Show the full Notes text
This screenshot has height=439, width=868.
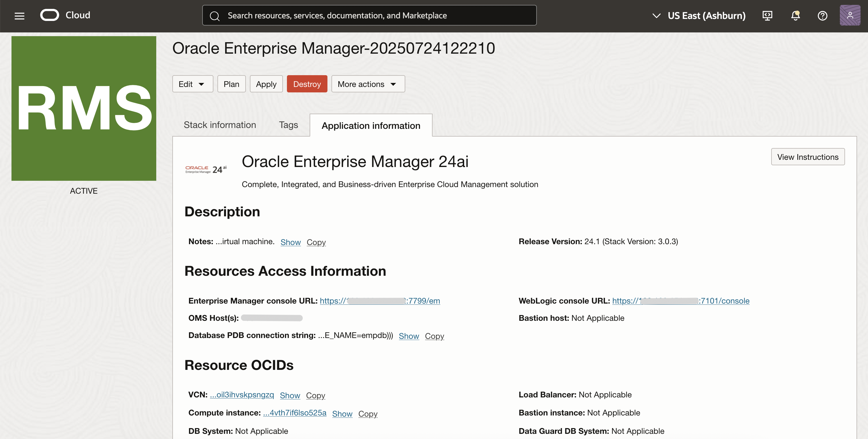tap(290, 242)
